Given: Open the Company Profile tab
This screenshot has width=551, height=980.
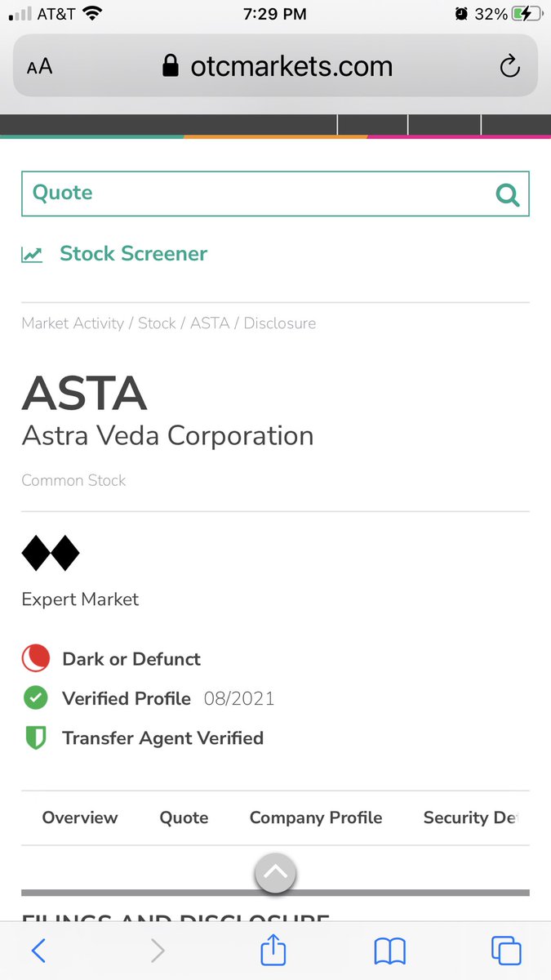Looking at the screenshot, I should 316,817.
